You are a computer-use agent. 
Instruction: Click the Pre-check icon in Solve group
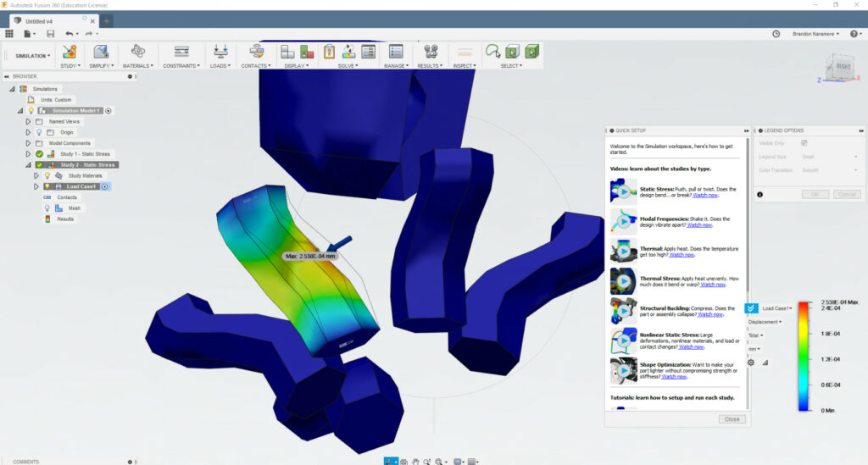click(329, 52)
